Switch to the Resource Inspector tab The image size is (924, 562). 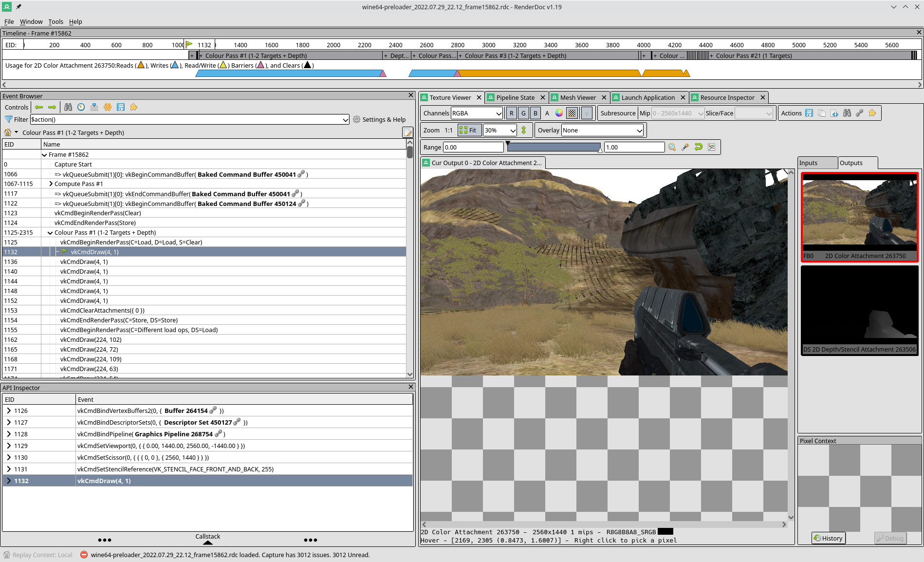pyautogui.click(x=727, y=97)
